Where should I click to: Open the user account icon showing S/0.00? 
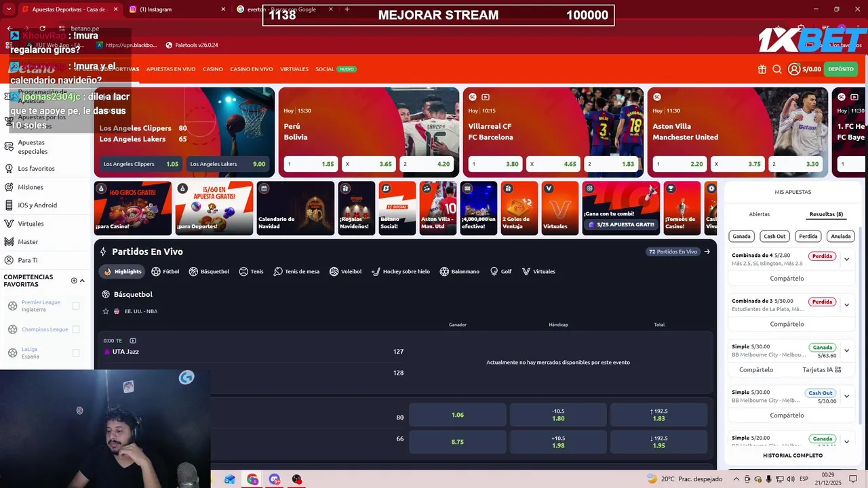coord(794,69)
